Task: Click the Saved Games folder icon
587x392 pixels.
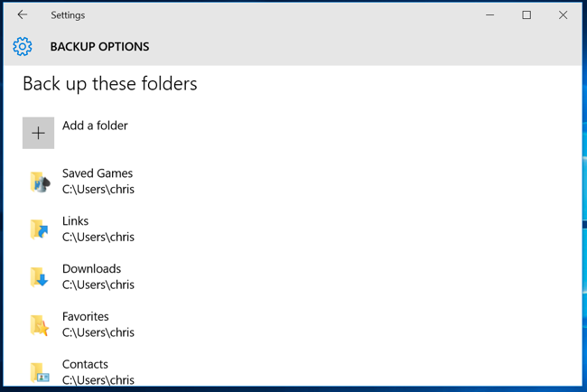Action: [x=39, y=182]
